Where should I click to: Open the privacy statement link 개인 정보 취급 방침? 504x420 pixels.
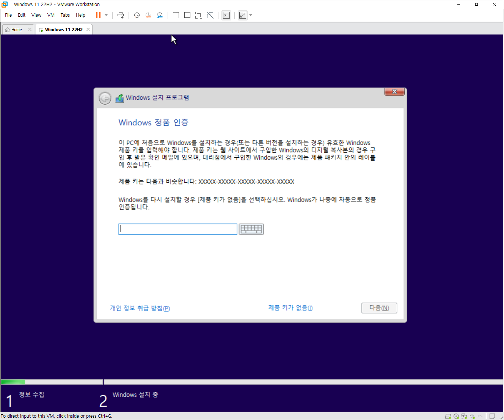140,308
